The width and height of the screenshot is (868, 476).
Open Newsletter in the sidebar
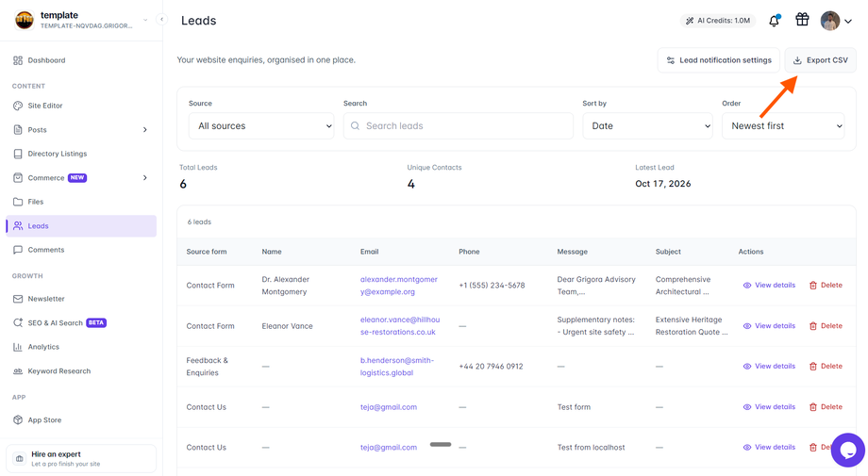click(x=81, y=299)
